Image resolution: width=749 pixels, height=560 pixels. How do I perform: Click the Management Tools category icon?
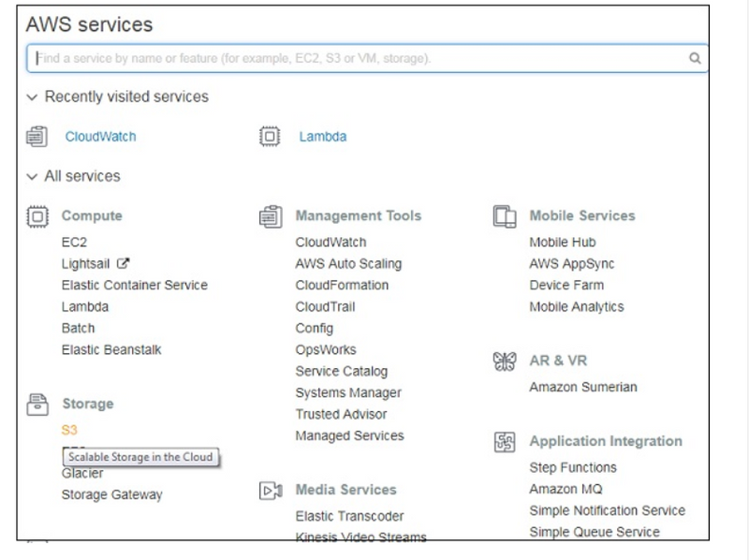(x=270, y=216)
